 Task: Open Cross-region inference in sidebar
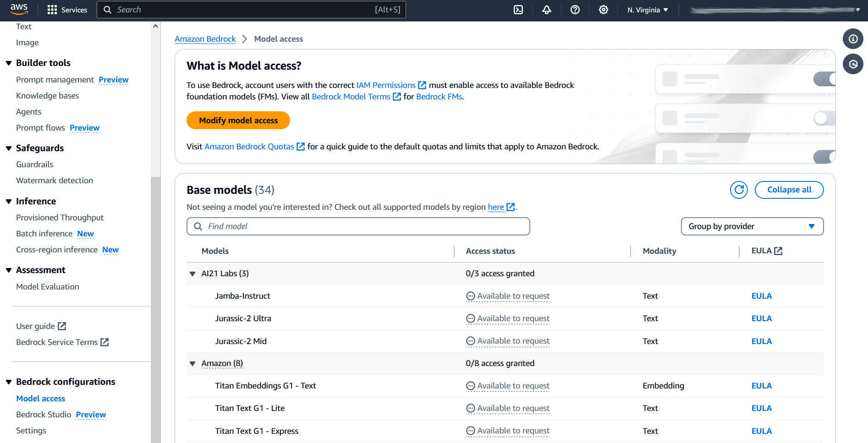coord(56,250)
